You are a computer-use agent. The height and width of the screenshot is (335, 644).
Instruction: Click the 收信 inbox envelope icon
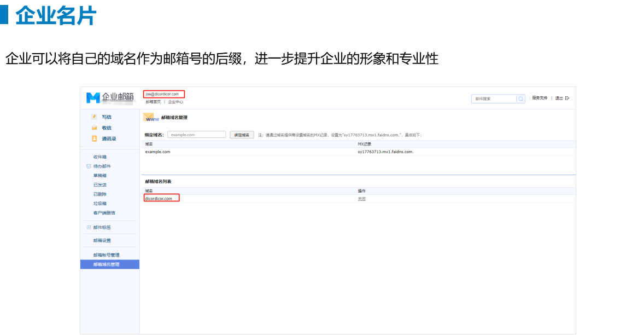click(x=94, y=128)
